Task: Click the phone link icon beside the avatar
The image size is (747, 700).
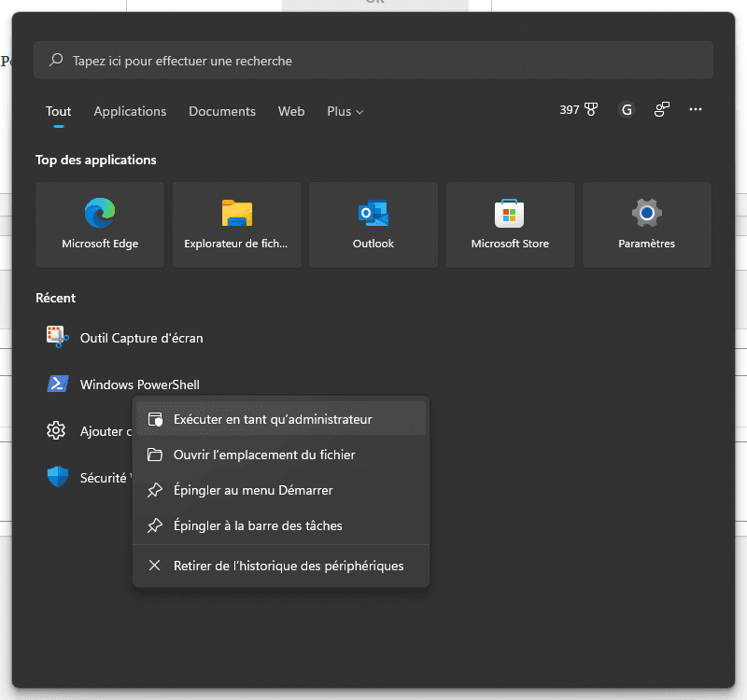Action: pos(662,110)
